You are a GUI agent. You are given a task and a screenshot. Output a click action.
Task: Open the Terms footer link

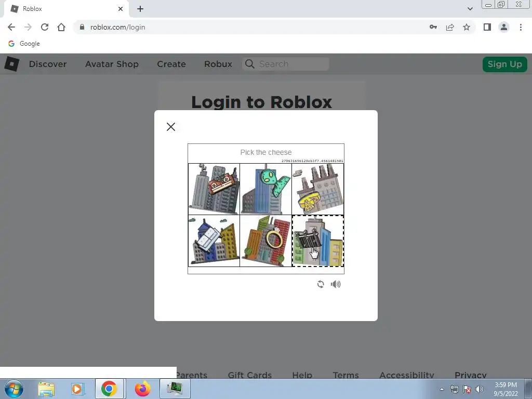click(x=345, y=375)
